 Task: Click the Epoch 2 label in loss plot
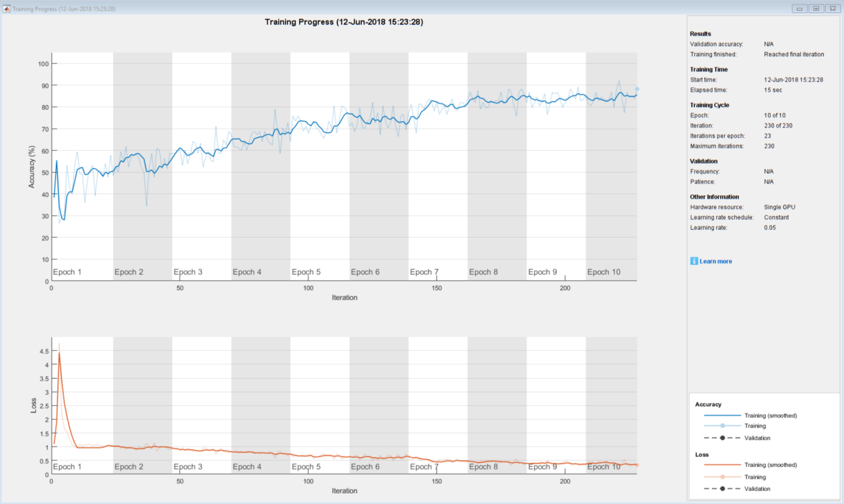click(x=129, y=467)
